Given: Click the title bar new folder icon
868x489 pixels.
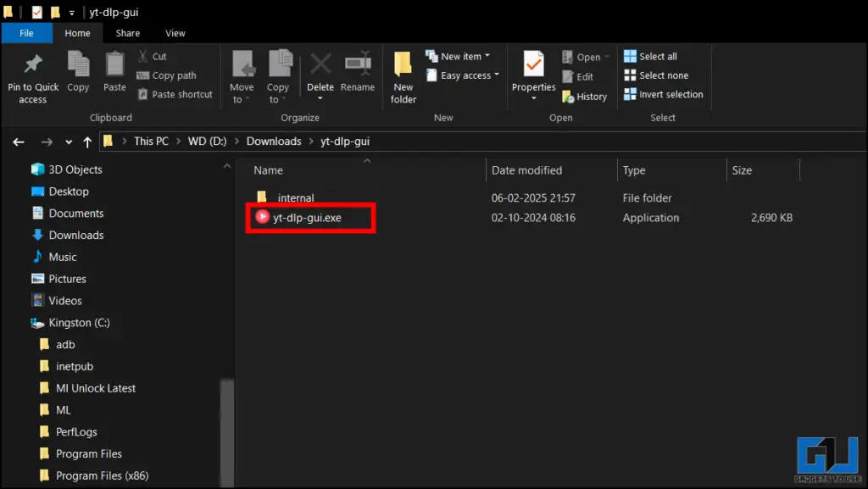Looking at the screenshot, I should pyautogui.click(x=55, y=12).
